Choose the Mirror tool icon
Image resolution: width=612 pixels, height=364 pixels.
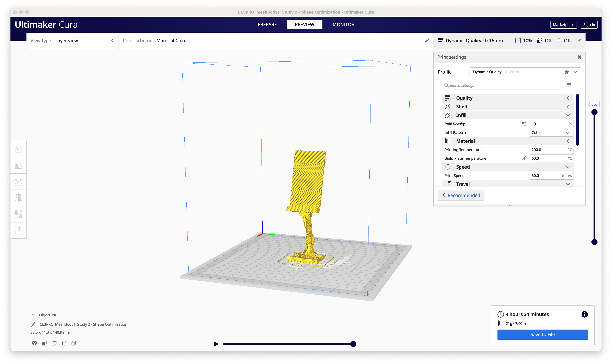point(18,198)
